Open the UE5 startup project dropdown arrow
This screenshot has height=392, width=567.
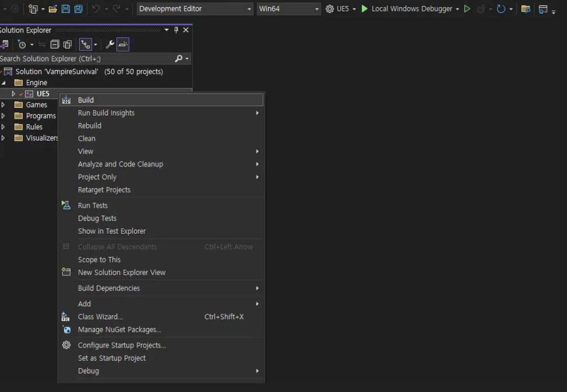pyautogui.click(x=354, y=9)
